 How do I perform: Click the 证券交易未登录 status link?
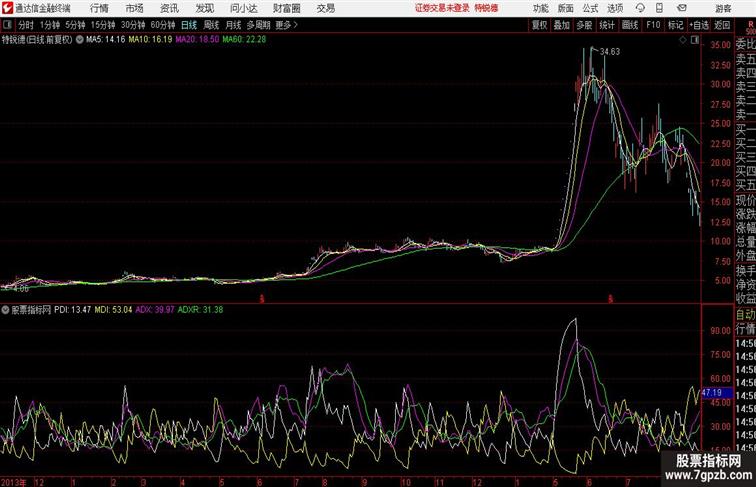pos(442,8)
